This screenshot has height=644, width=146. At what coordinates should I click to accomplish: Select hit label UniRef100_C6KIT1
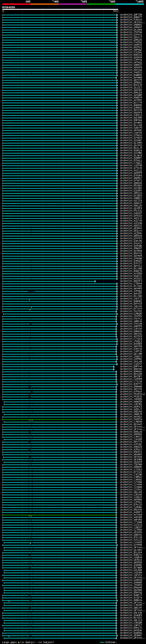click(131, 299)
